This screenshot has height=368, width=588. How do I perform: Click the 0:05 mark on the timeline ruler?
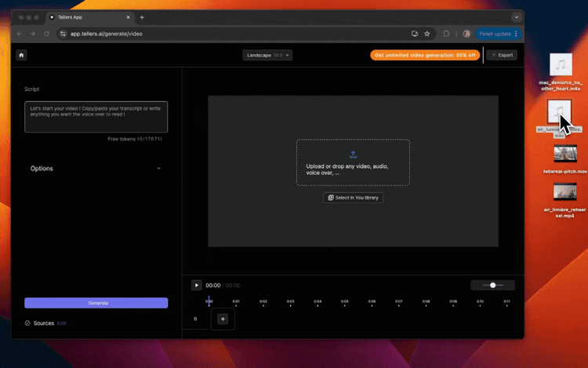(345, 301)
